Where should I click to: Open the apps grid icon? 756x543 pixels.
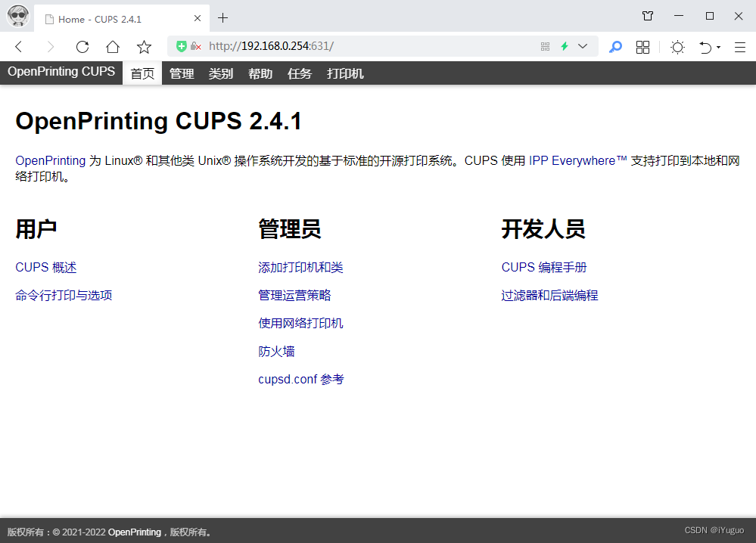pyautogui.click(x=642, y=47)
